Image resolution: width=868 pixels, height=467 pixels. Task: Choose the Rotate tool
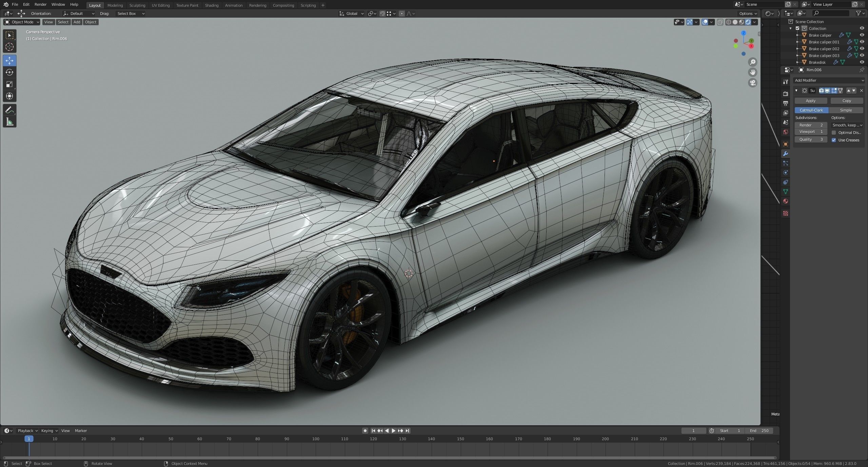point(9,73)
